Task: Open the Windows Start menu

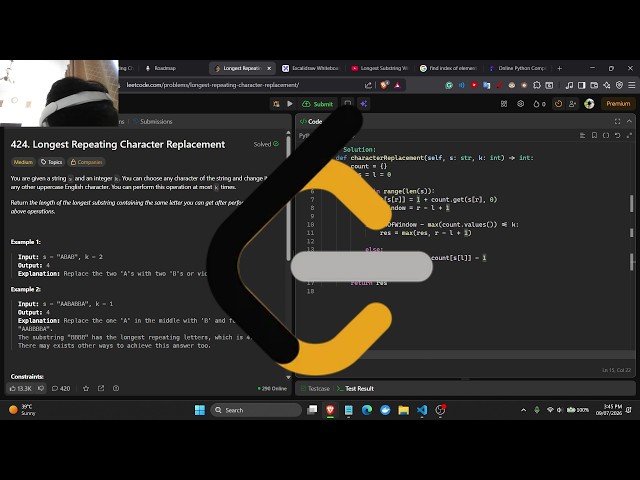Action: 200,410
